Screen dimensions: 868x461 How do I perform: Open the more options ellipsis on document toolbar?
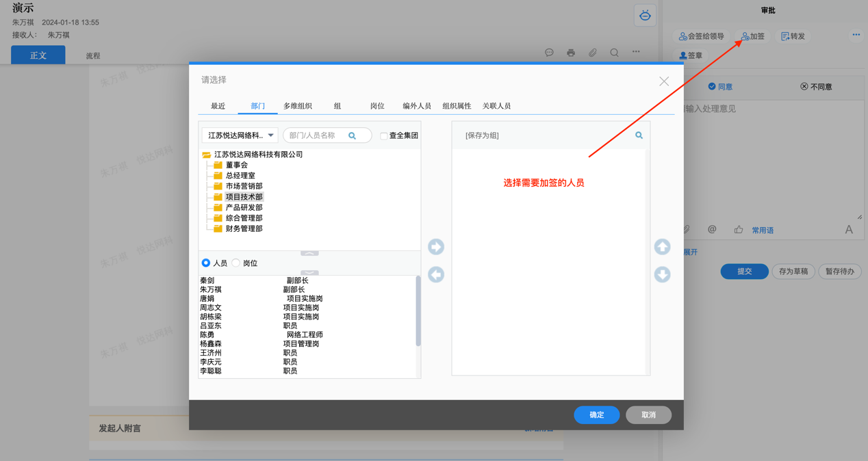pyautogui.click(x=635, y=52)
